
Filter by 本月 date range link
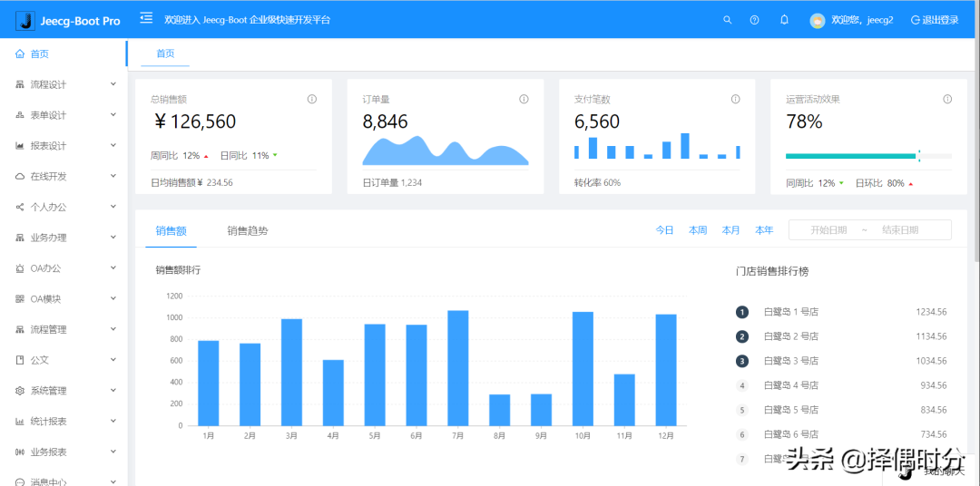[730, 230]
